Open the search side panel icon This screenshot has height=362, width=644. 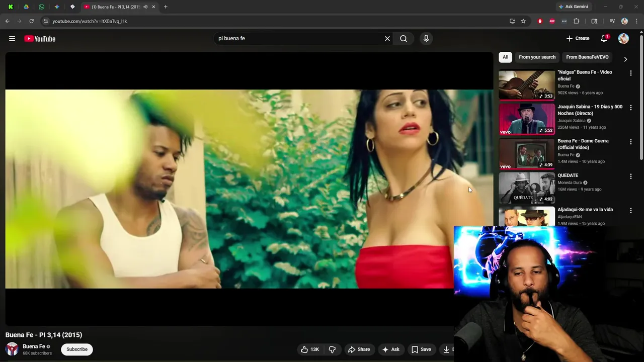594,21
